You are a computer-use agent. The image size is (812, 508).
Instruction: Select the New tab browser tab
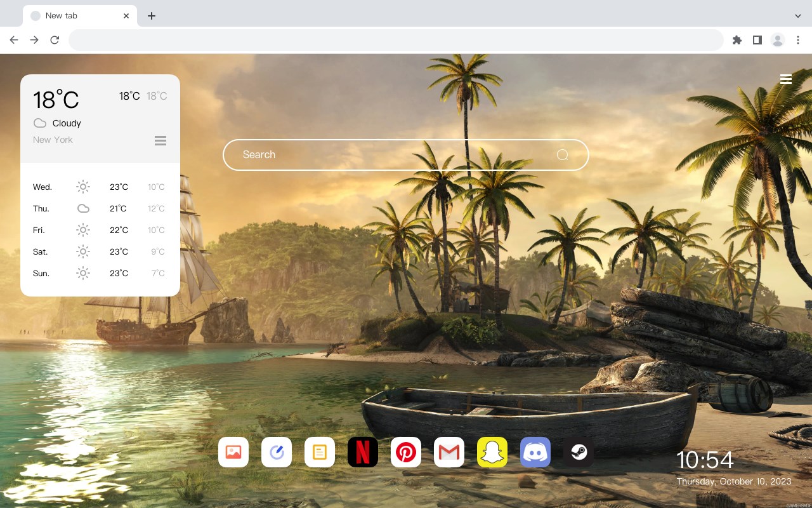pyautogui.click(x=80, y=16)
